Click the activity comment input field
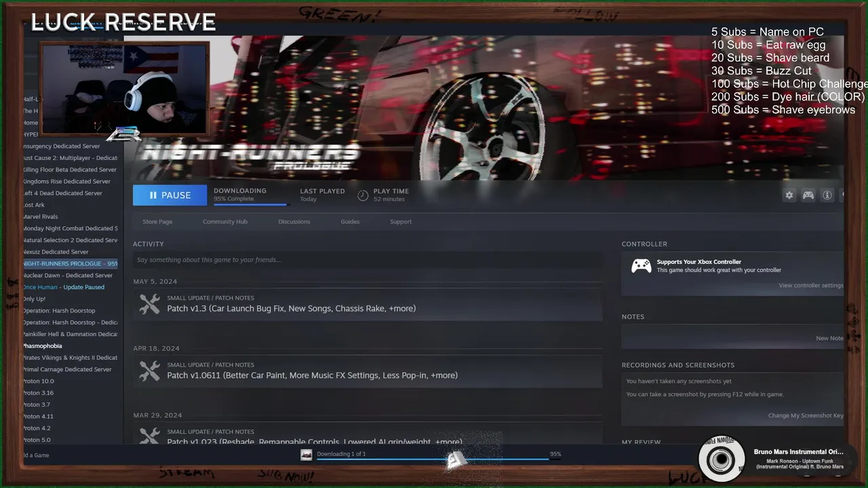This screenshot has height=488, width=868. point(368,260)
